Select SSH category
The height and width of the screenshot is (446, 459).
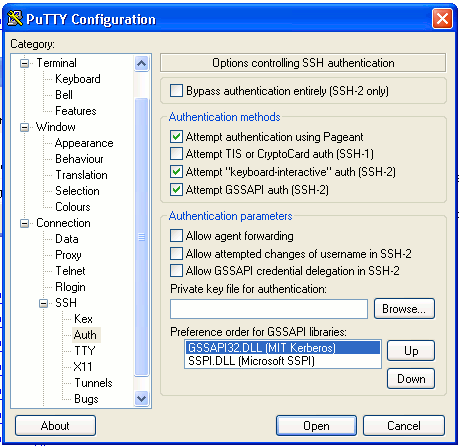[66, 303]
